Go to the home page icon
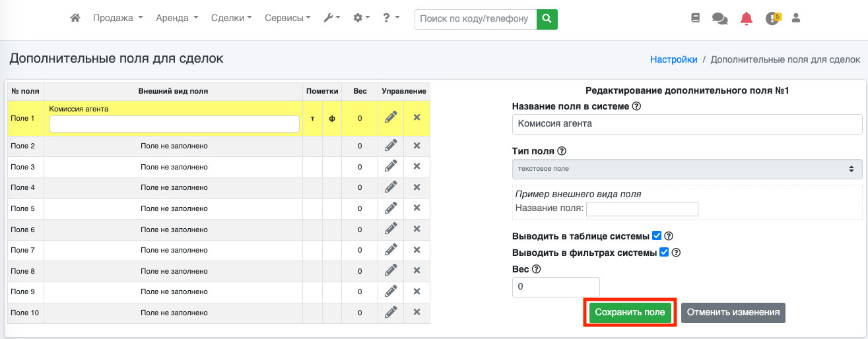This screenshot has width=868, height=339. point(75,18)
